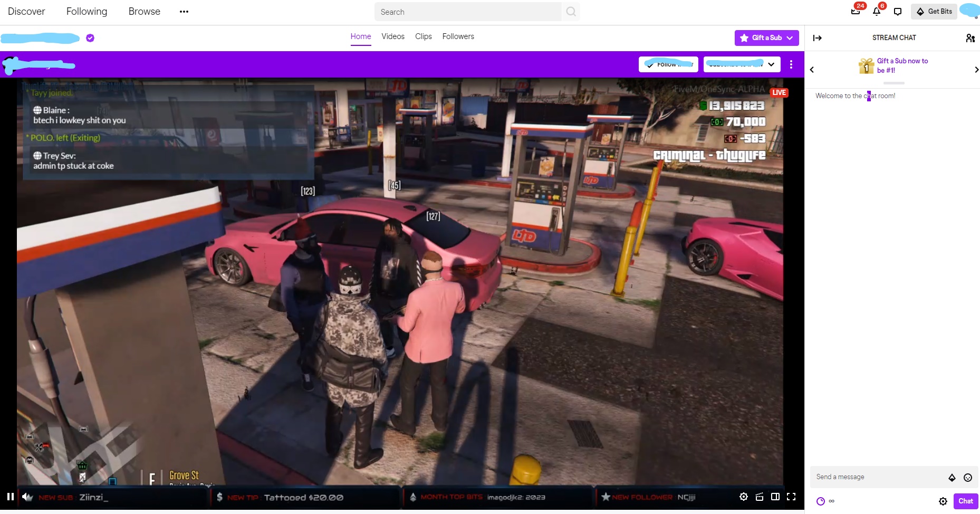Click the Bits icon in message box
The height and width of the screenshot is (514, 980).
coord(952,478)
